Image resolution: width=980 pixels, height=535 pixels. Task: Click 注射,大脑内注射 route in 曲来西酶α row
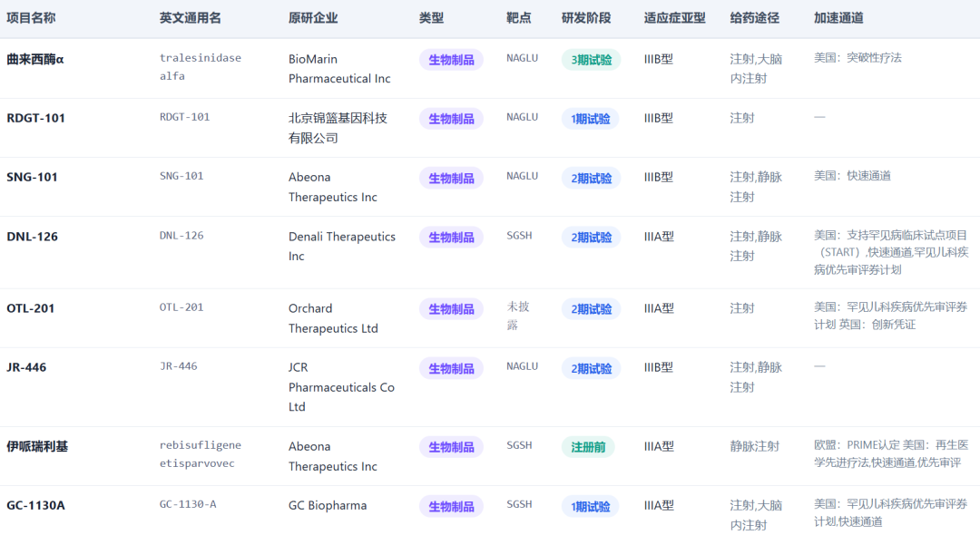[x=756, y=69]
